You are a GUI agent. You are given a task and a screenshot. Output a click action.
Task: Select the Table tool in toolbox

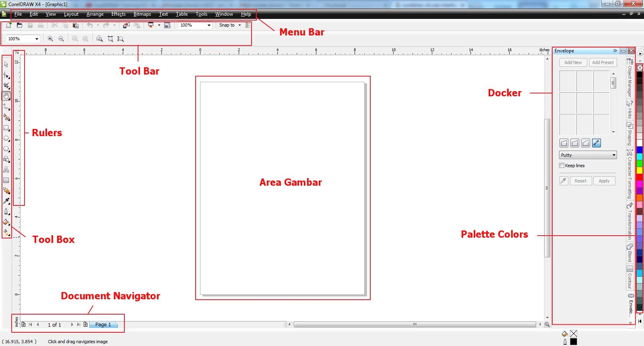tap(6, 180)
